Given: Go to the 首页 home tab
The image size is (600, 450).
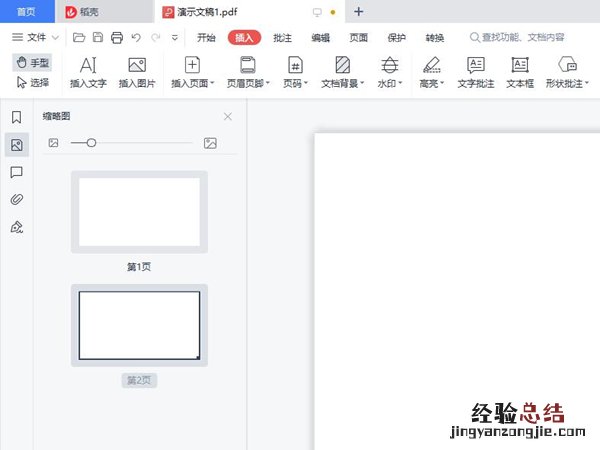Looking at the screenshot, I should [26, 12].
